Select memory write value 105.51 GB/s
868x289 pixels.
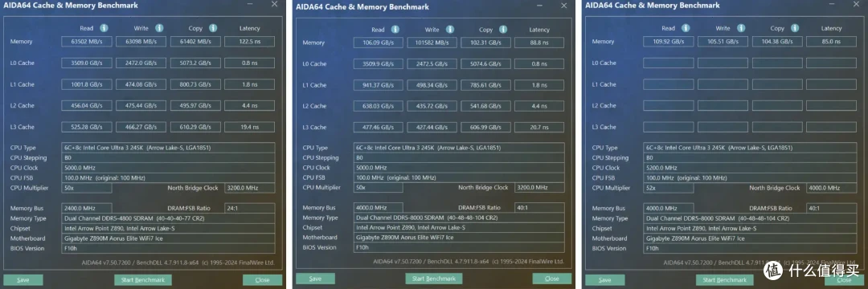pos(723,42)
